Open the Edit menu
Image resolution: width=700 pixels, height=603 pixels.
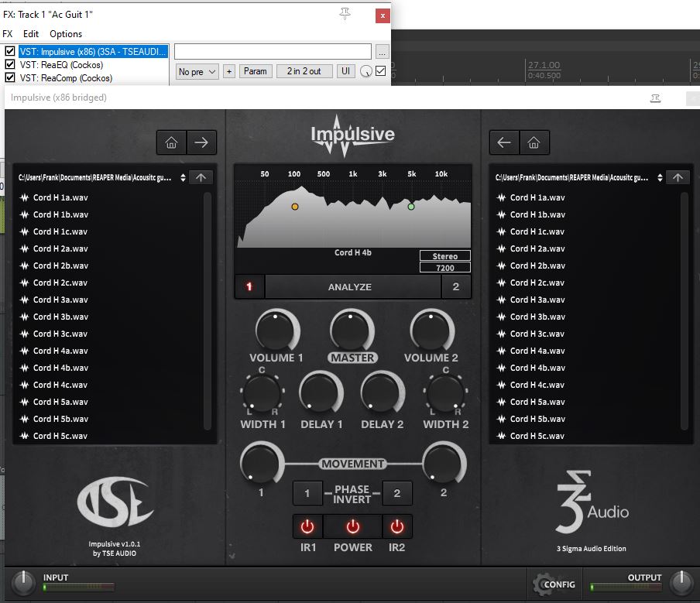tap(31, 34)
